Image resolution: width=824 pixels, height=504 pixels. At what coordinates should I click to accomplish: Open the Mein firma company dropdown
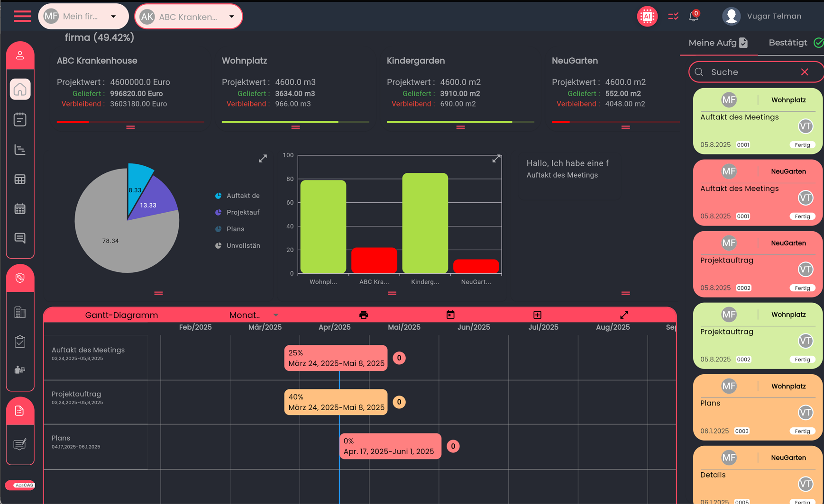pyautogui.click(x=83, y=16)
